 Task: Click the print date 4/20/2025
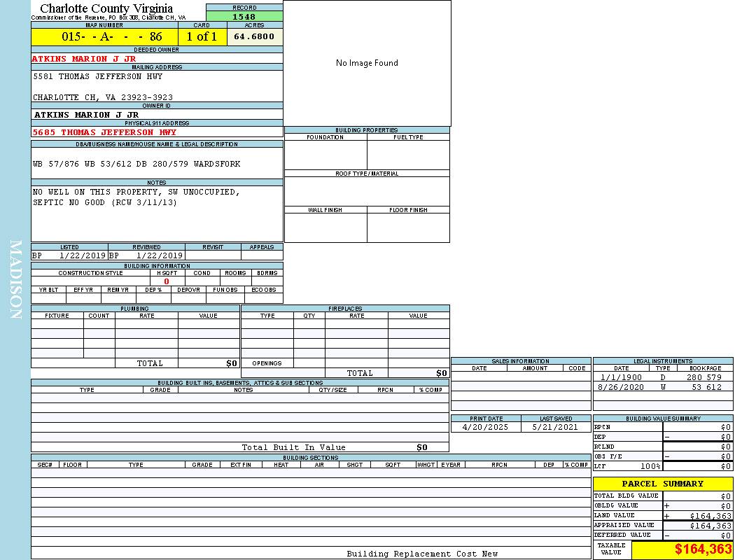(x=486, y=427)
